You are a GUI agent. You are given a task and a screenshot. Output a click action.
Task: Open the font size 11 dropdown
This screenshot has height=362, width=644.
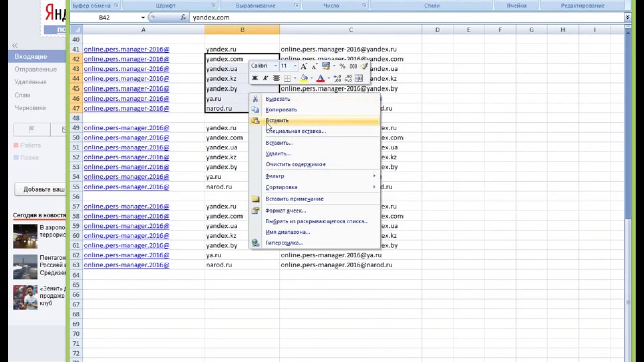(295, 66)
